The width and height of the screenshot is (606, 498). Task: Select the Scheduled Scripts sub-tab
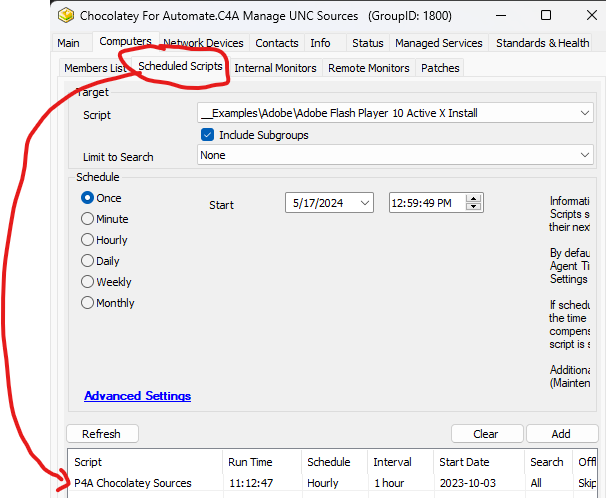(180, 66)
